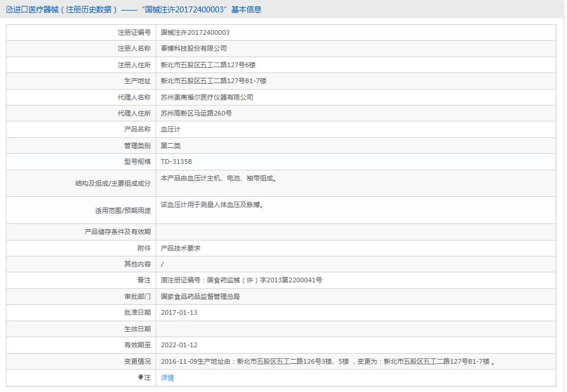This screenshot has height=392, width=567.
Task: Click the product name 血压计
Action: (170, 129)
